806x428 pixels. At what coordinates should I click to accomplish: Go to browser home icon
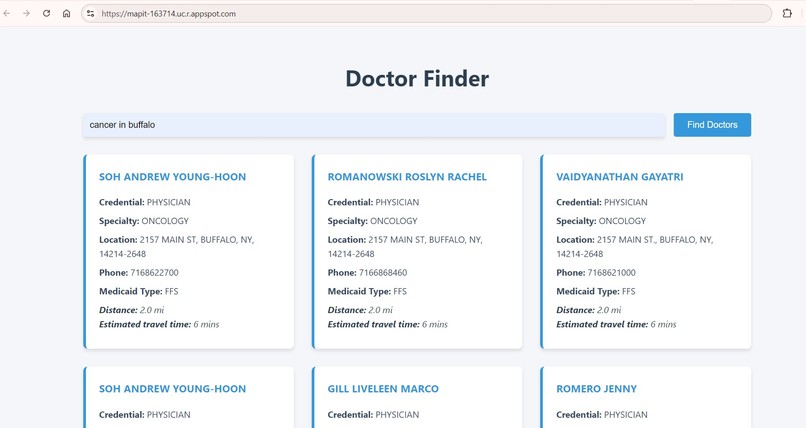point(66,13)
